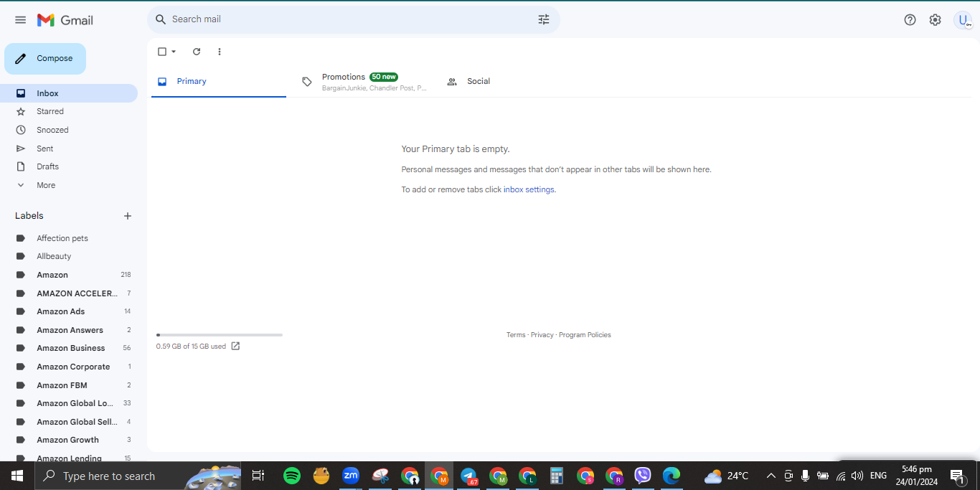
Task: Compose a new email
Action: tap(45, 59)
